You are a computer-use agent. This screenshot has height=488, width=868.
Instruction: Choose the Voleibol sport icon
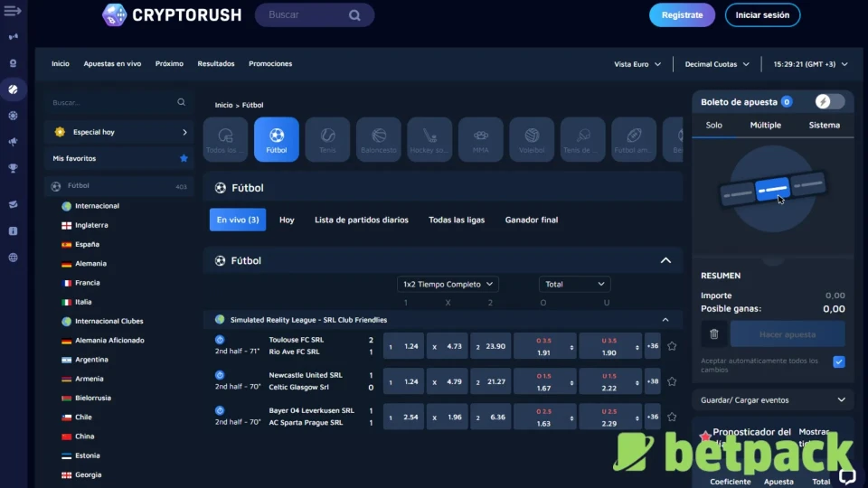pyautogui.click(x=532, y=140)
